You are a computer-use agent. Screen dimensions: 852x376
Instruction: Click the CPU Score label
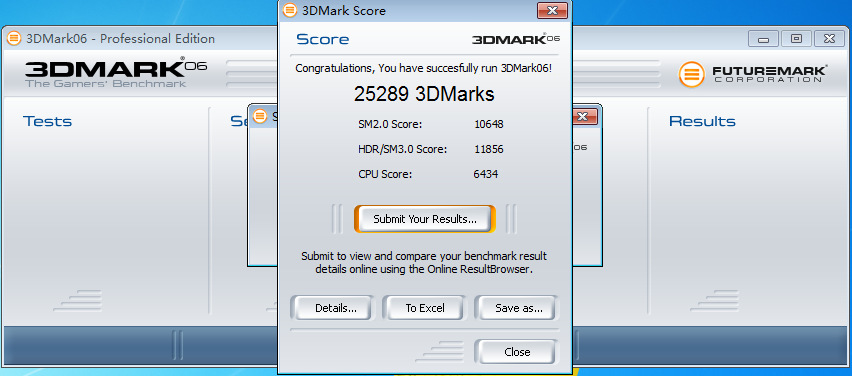click(x=385, y=174)
